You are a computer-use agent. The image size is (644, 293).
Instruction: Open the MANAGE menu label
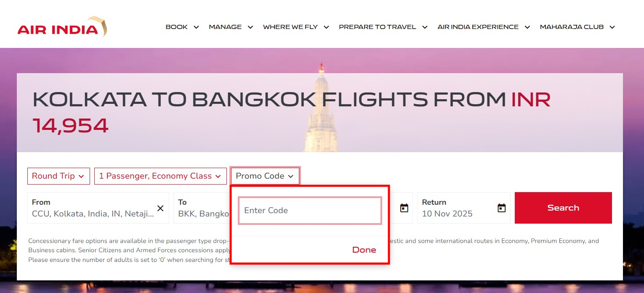[x=225, y=27]
